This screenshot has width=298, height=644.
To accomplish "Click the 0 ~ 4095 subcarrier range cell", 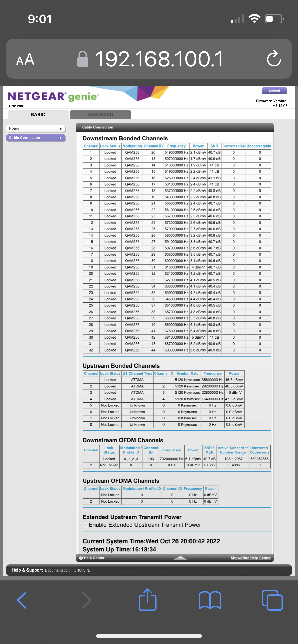I will pos(233,465).
